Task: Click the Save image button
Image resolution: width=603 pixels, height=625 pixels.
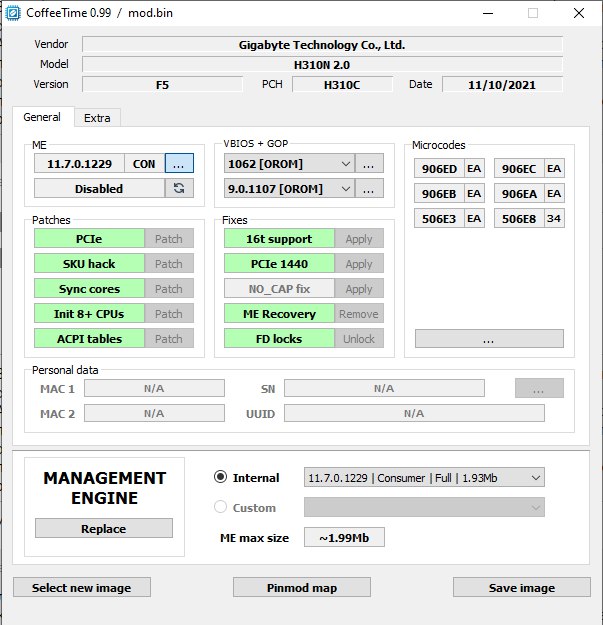Action: 522,587
